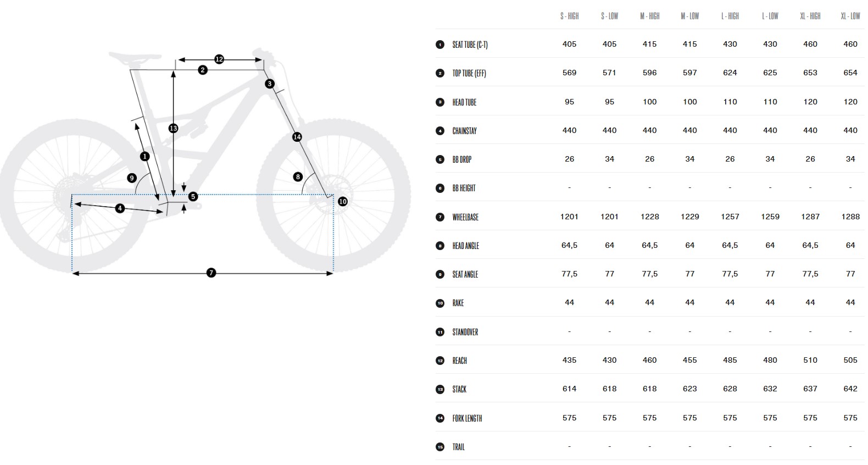Click the number 4 chainstay diagram marker
868x465 pixels.
click(120, 208)
